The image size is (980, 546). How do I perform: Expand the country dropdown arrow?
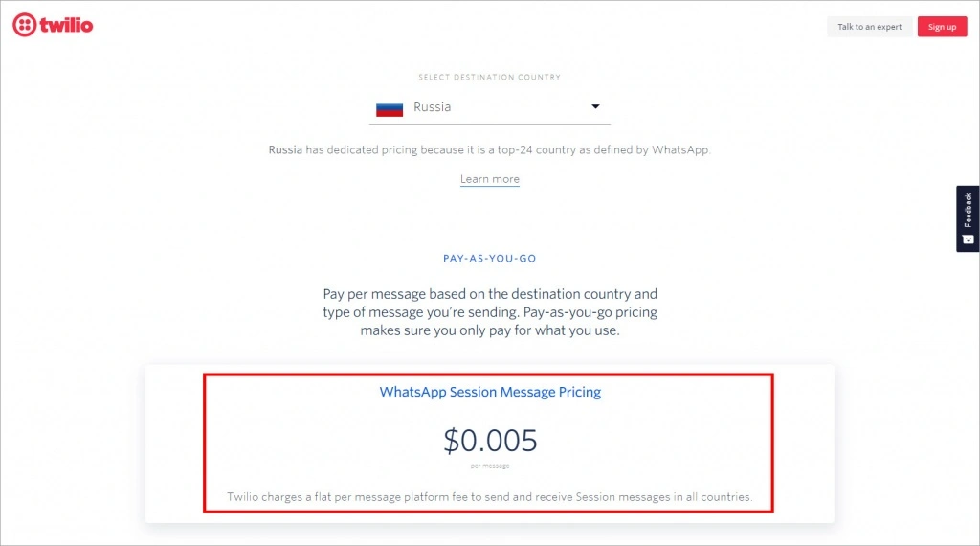[x=595, y=107]
